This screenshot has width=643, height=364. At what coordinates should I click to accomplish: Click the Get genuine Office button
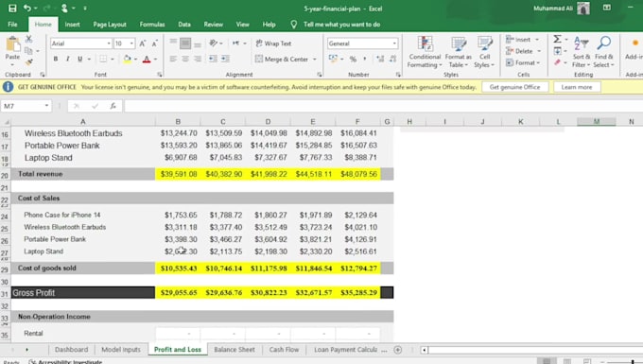[514, 87]
